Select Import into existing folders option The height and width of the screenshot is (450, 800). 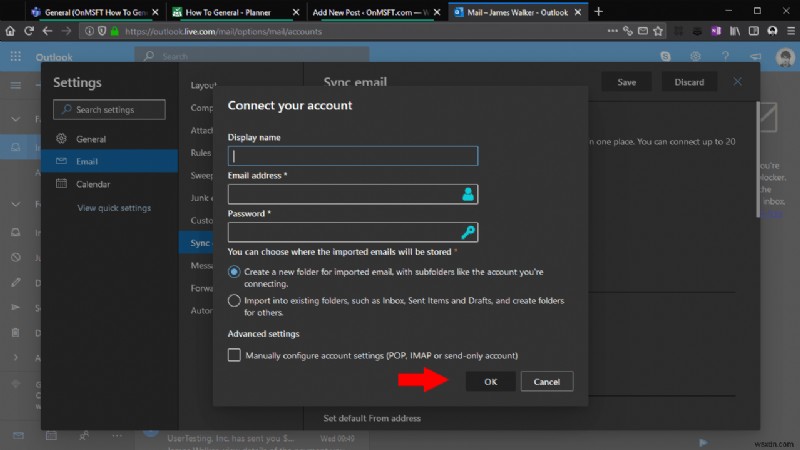pos(234,301)
